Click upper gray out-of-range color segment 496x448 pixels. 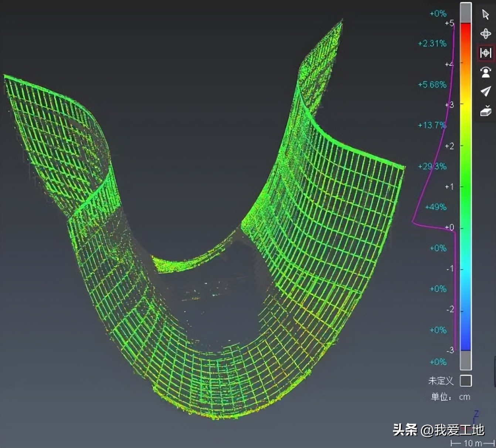(x=466, y=13)
